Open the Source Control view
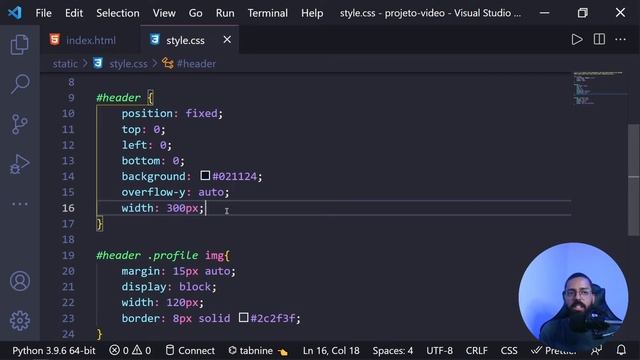 (x=20, y=124)
